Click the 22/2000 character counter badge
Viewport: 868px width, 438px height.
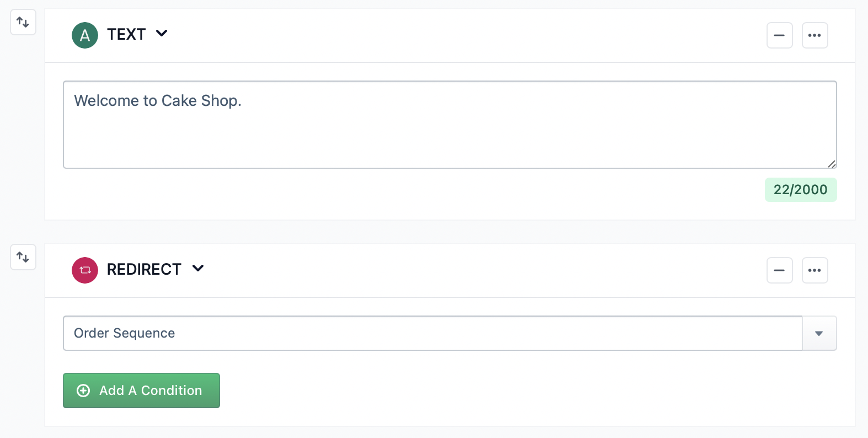(800, 190)
